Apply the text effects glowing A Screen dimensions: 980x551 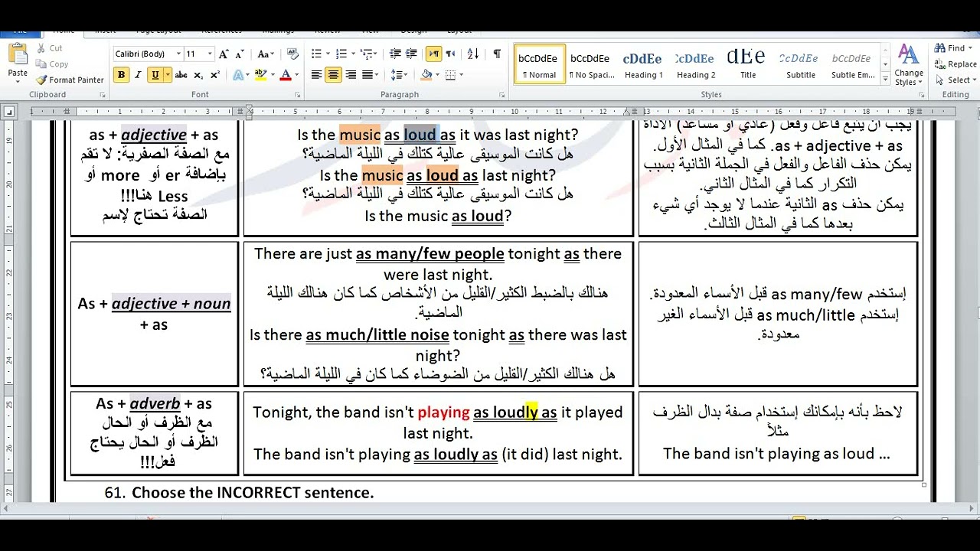[x=238, y=75]
